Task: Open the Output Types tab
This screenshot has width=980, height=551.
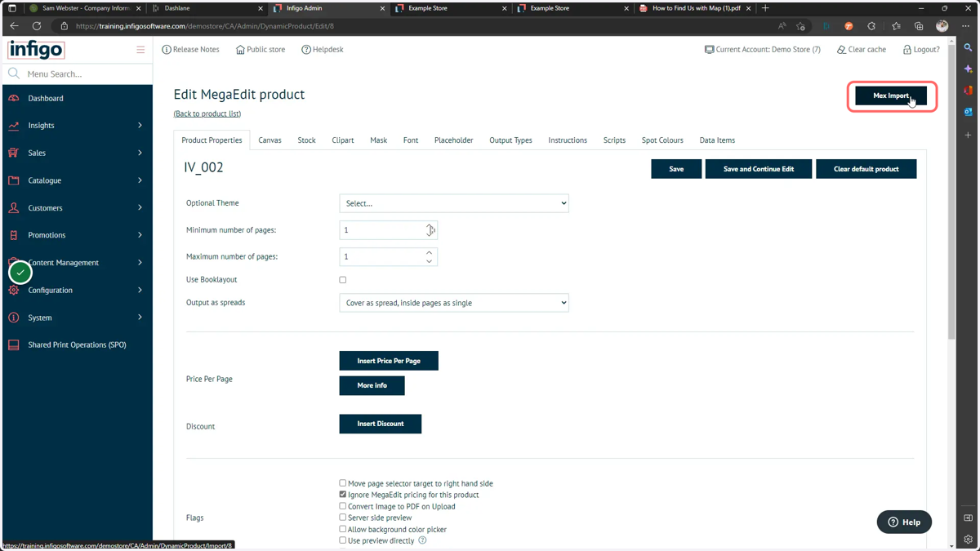Action: coord(510,140)
